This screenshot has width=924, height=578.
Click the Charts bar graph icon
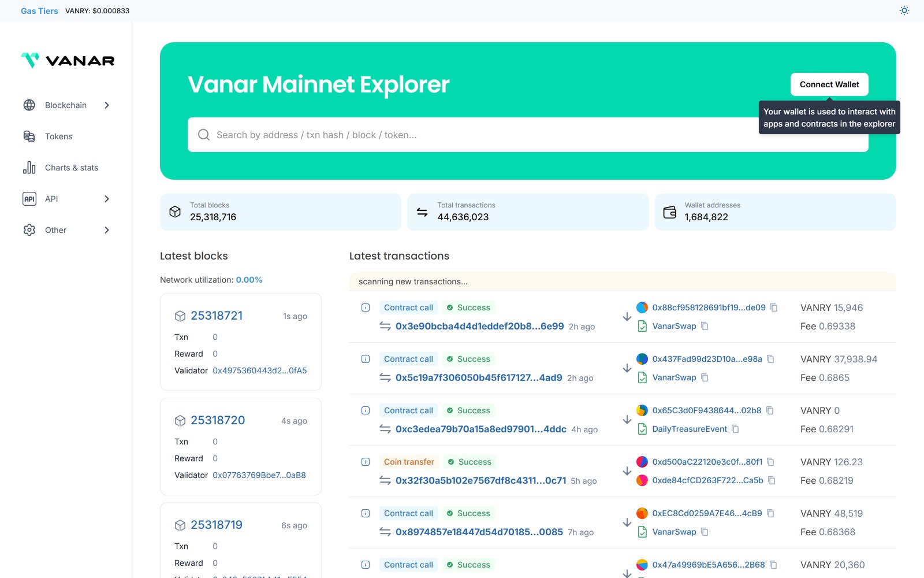pyautogui.click(x=29, y=168)
